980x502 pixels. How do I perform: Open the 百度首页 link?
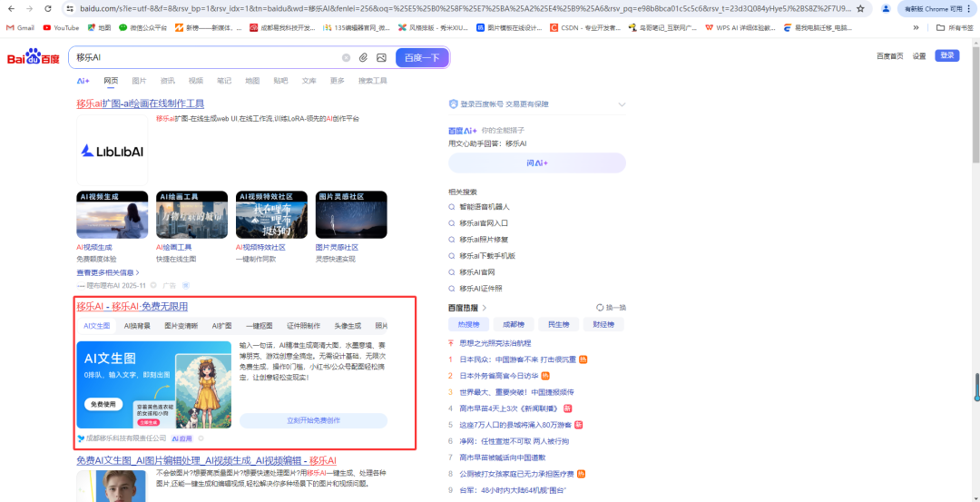point(889,55)
